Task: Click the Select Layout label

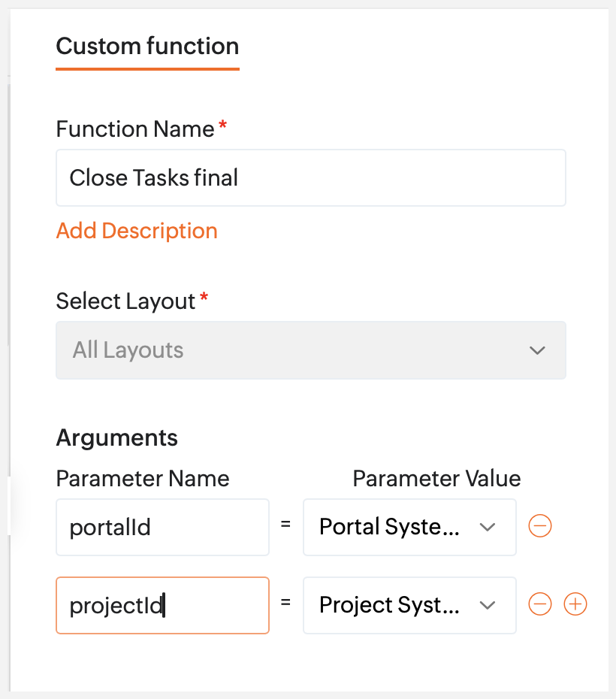Action: [126, 301]
